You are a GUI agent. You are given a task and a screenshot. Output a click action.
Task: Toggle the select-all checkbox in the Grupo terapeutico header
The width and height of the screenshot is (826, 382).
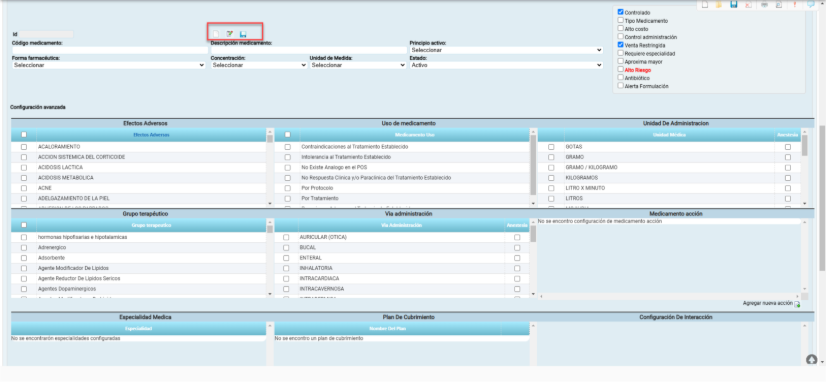(x=24, y=225)
